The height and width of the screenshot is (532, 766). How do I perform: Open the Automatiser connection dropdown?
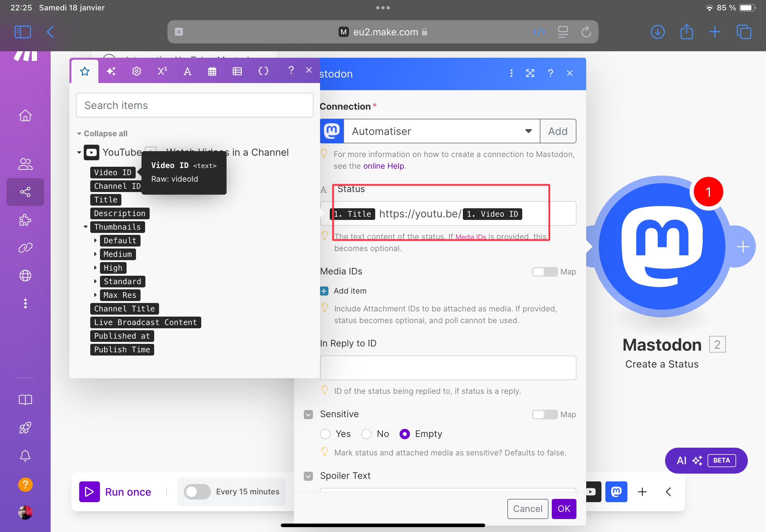coord(441,131)
